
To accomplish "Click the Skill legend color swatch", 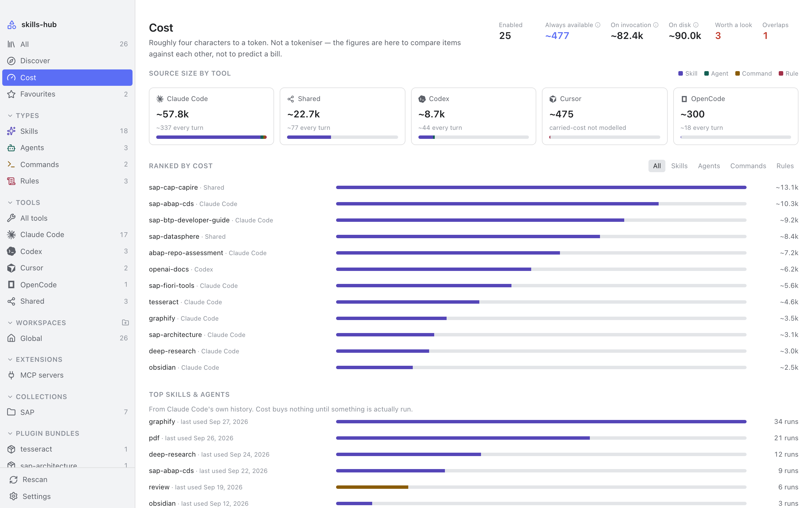I will [x=680, y=74].
